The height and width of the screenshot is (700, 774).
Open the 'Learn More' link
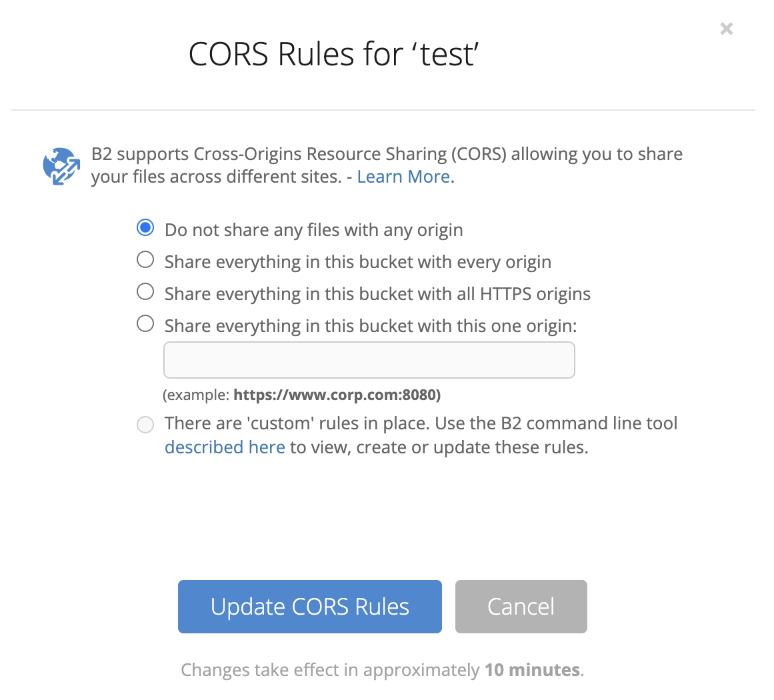[403, 176]
